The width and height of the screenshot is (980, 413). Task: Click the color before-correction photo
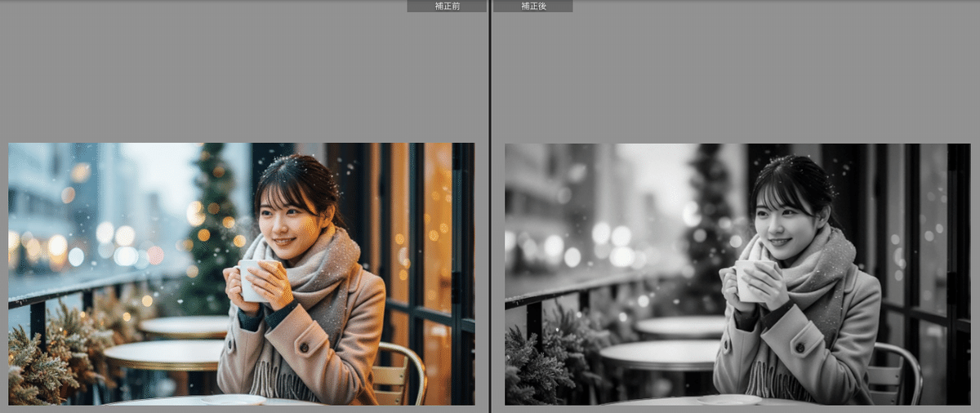click(242, 274)
